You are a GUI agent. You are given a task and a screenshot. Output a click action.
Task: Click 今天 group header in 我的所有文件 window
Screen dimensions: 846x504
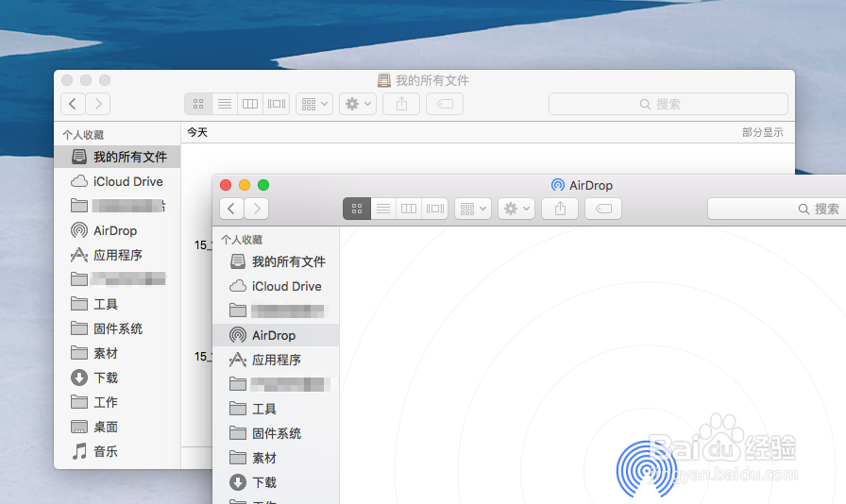pyautogui.click(x=197, y=132)
